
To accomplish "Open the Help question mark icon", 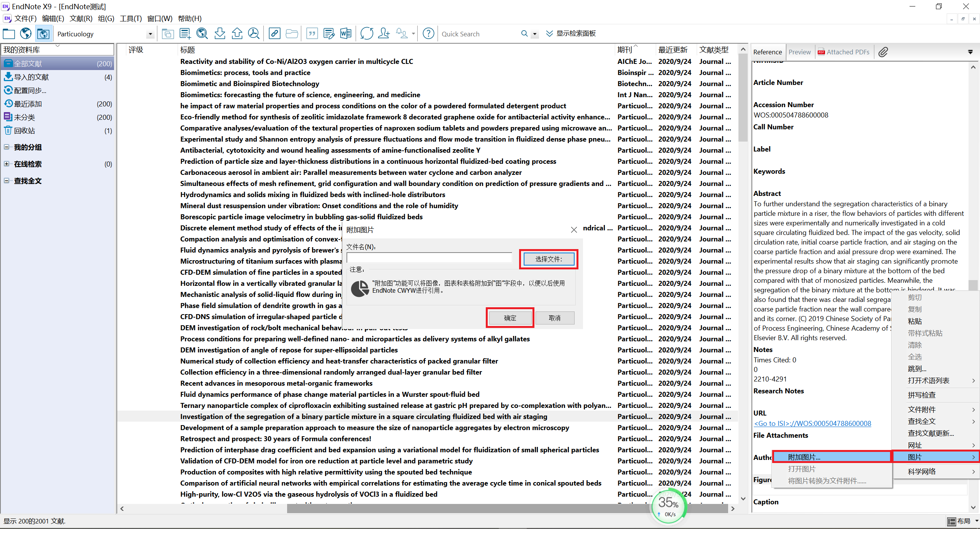I will click(x=428, y=34).
